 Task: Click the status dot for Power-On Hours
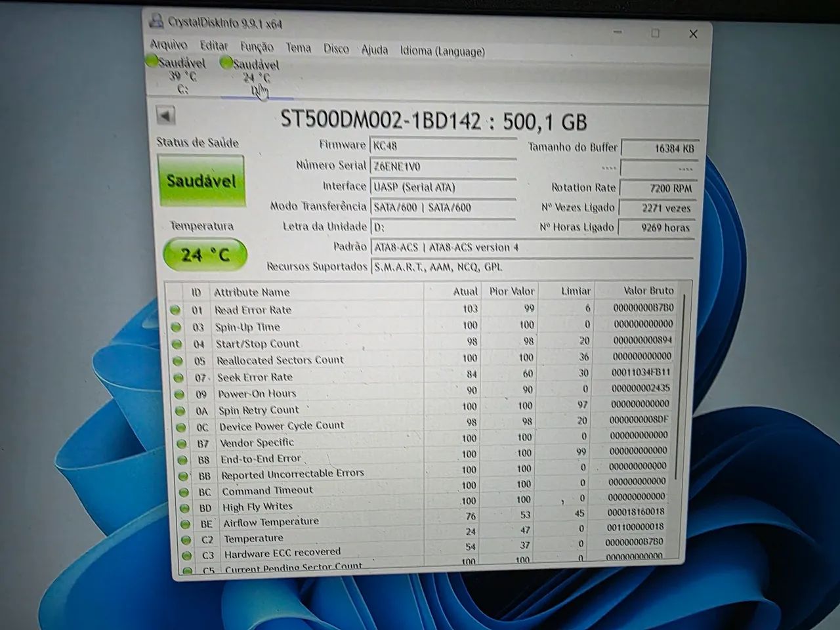[179, 394]
